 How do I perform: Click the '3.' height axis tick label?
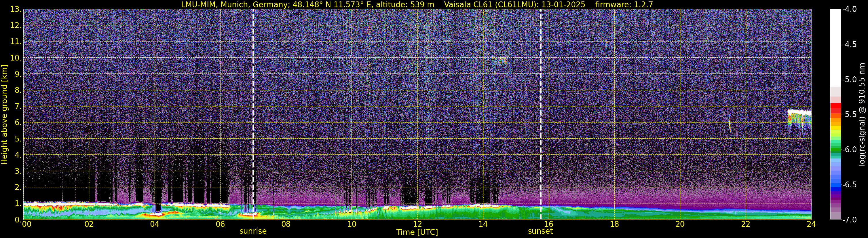(18, 171)
